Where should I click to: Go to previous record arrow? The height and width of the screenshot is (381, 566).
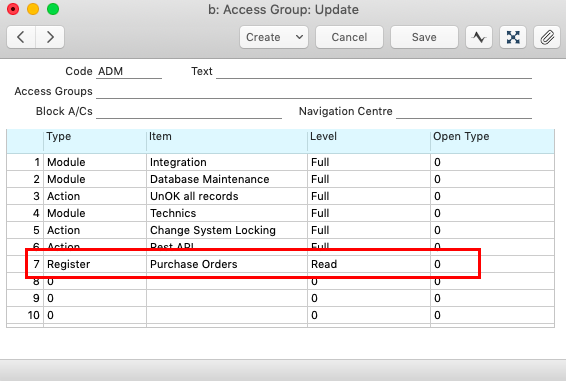click(x=21, y=37)
